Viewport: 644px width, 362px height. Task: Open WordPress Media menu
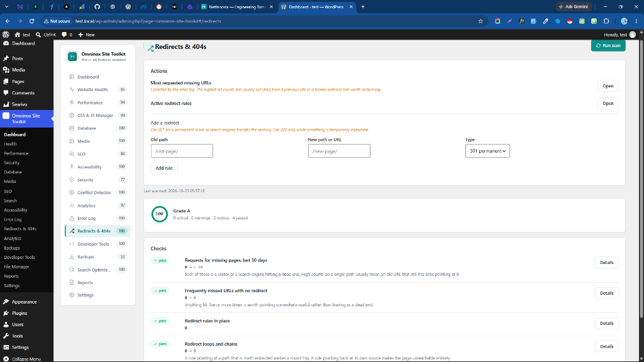click(x=26, y=70)
